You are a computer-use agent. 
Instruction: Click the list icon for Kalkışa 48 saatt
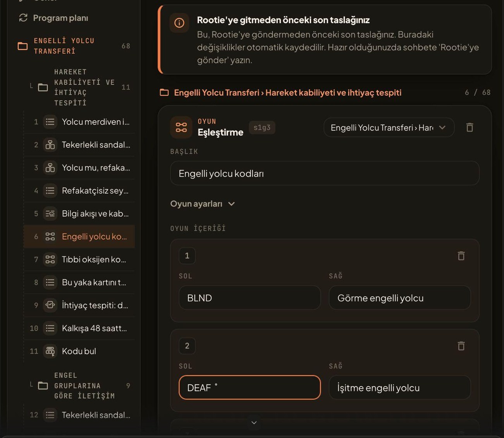coord(50,328)
